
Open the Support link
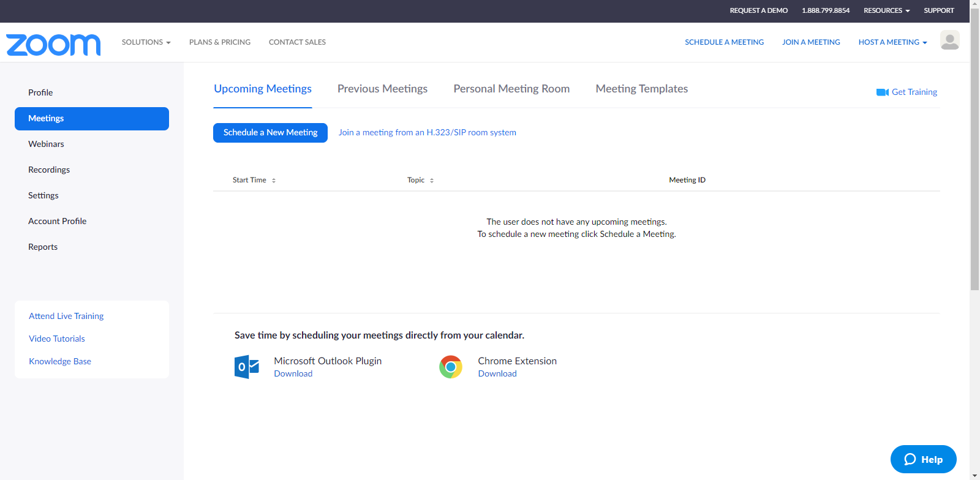coord(939,10)
